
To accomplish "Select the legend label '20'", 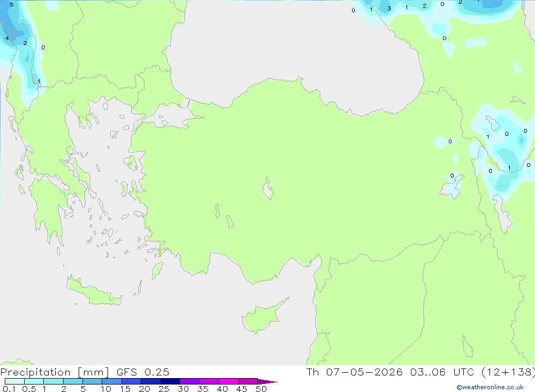I will click(x=144, y=389).
